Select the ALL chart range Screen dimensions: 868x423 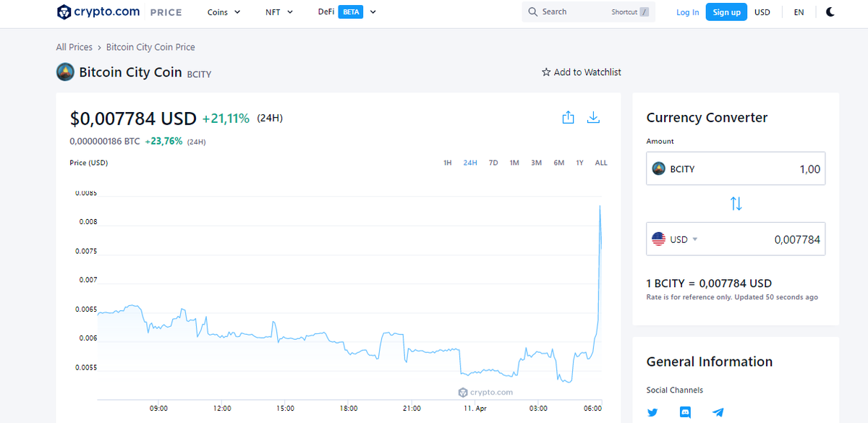pyautogui.click(x=601, y=163)
